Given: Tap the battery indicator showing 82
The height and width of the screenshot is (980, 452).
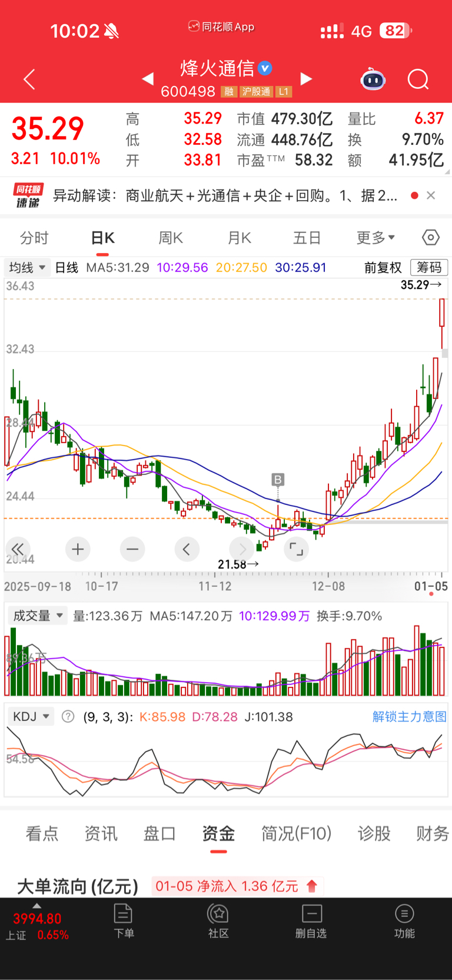Looking at the screenshot, I should (395, 31).
